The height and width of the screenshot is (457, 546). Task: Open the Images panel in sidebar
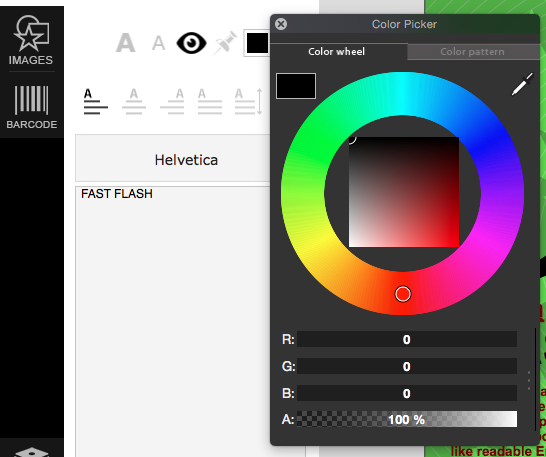click(x=31, y=40)
